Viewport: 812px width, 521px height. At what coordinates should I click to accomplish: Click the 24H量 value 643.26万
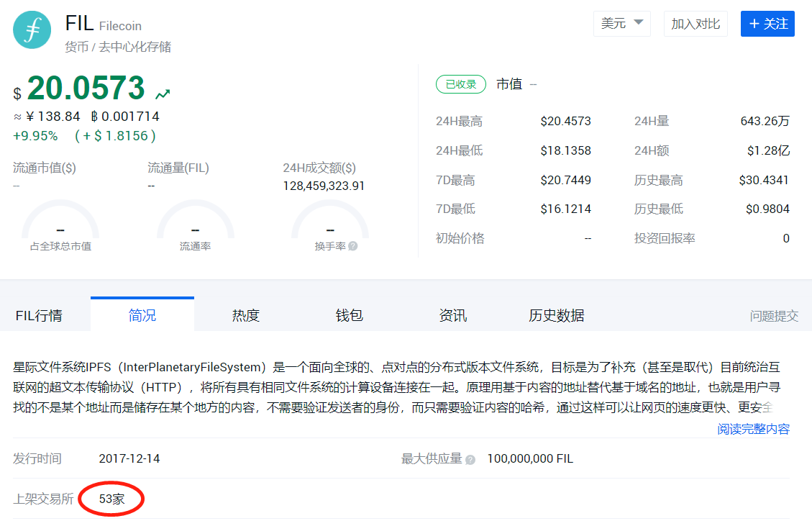765,121
